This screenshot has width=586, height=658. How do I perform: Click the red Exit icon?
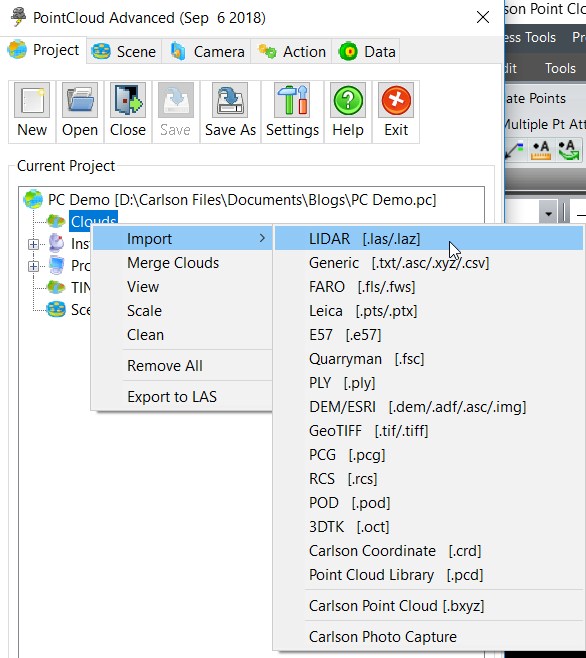coord(396,100)
